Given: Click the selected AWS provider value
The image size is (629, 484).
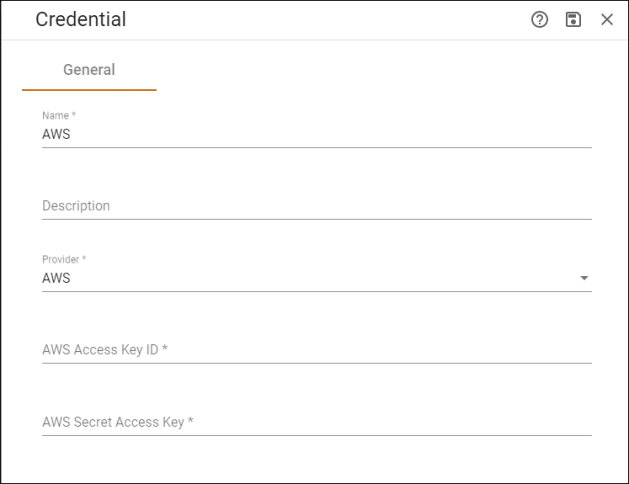Looking at the screenshot, I should (x=56, y=278).
